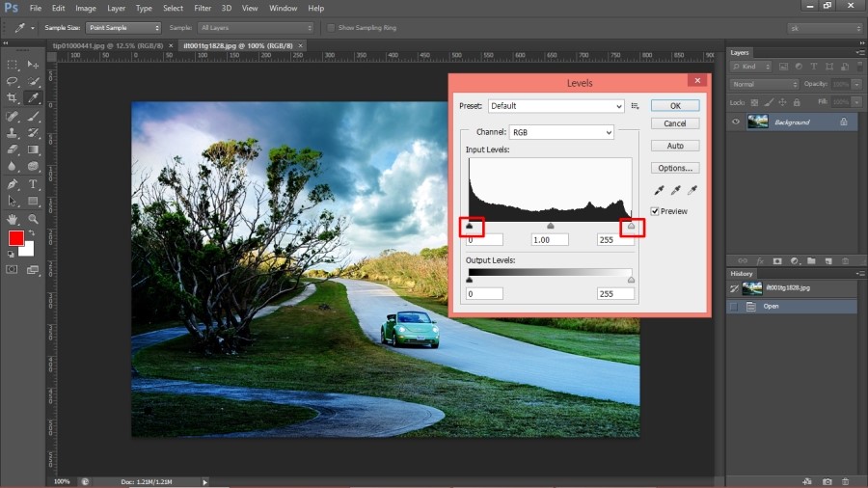Open the Fill slider dropdown arrow
Image resolution: width=868 pixels, height=488 pixels.
click(x=857, y=102)
